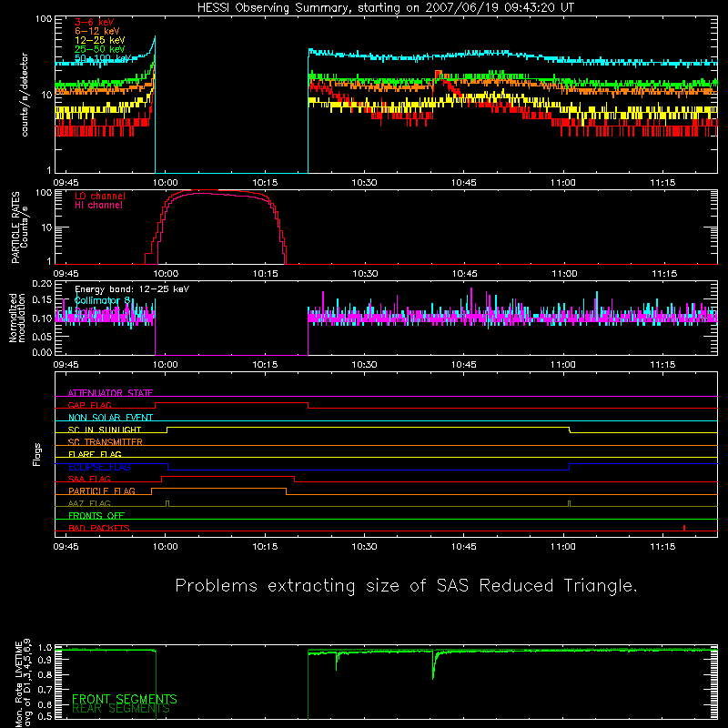The height and width of the screenshot is (728, 728).
Task: Select the red 3-6 keV legend label
Action: tap(94, 22)
